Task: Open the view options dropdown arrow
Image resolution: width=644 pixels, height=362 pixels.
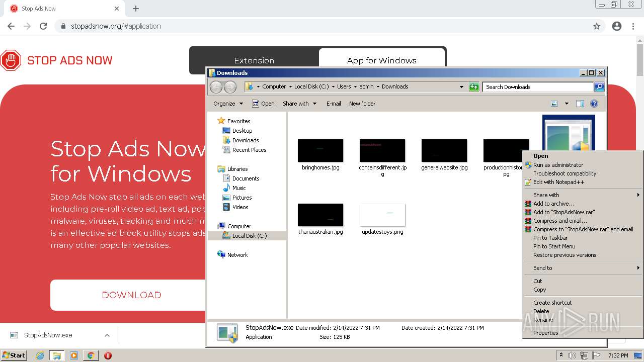Action: pyautogui.click(x=567, y=104)
